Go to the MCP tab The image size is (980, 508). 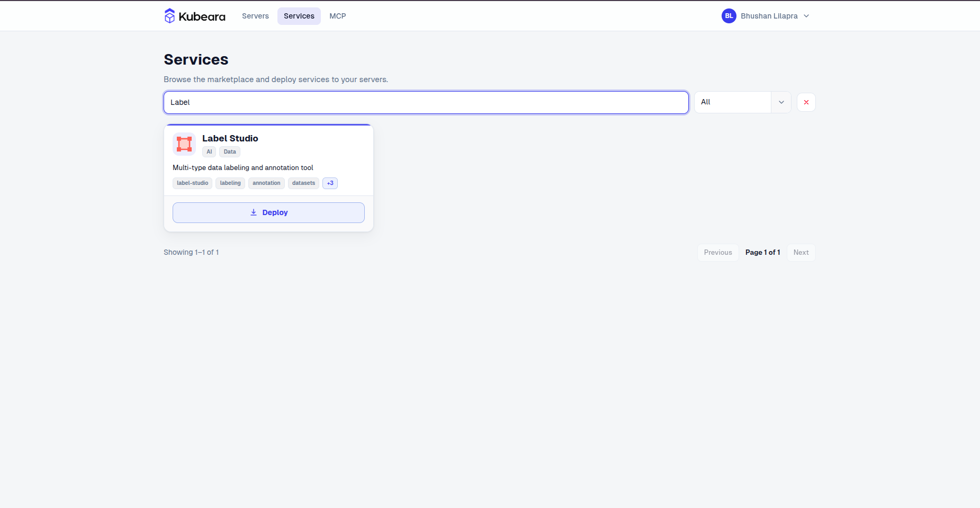338,16
